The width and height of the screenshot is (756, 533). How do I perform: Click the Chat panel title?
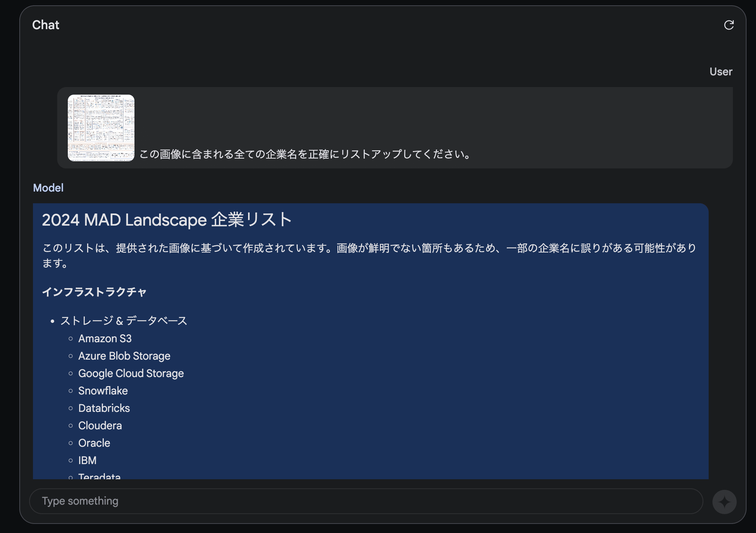tap(46, 25)
